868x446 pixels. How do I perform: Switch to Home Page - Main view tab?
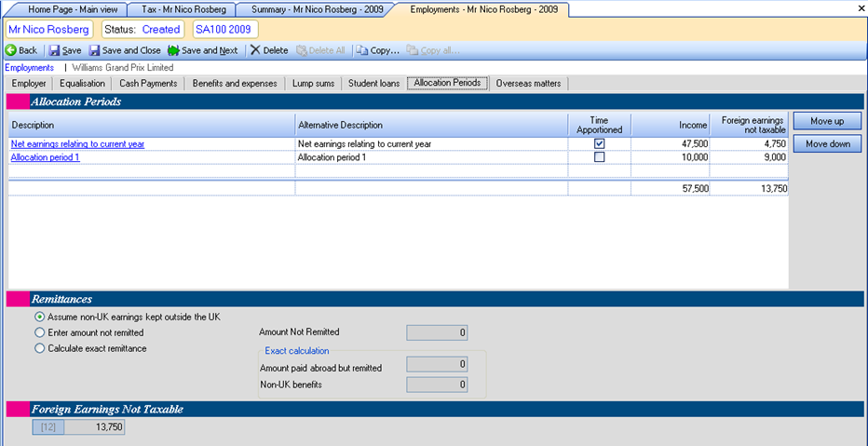click(72, 9)
